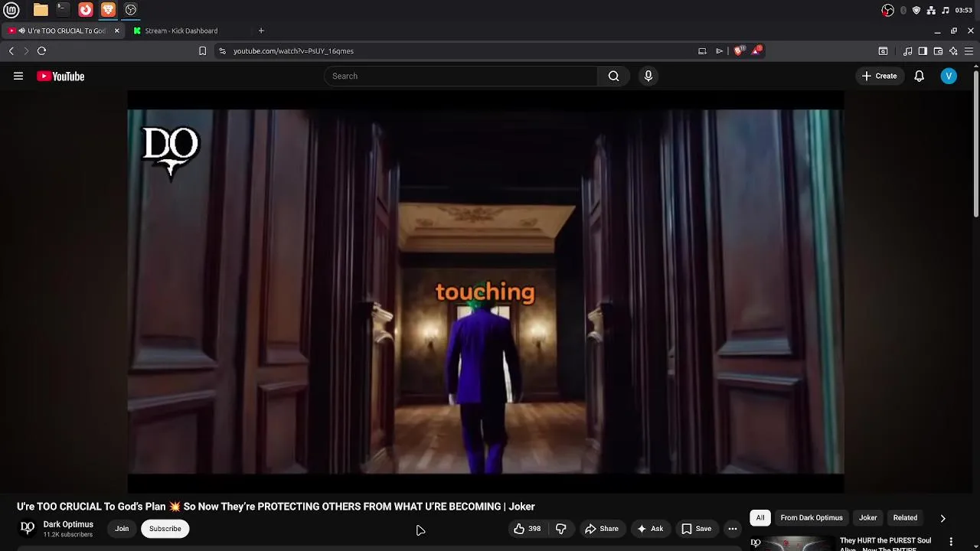This screenshot has height=551, width=980.
Task: Click the YouTube search magnifier button
Action: tap(614, 76)
